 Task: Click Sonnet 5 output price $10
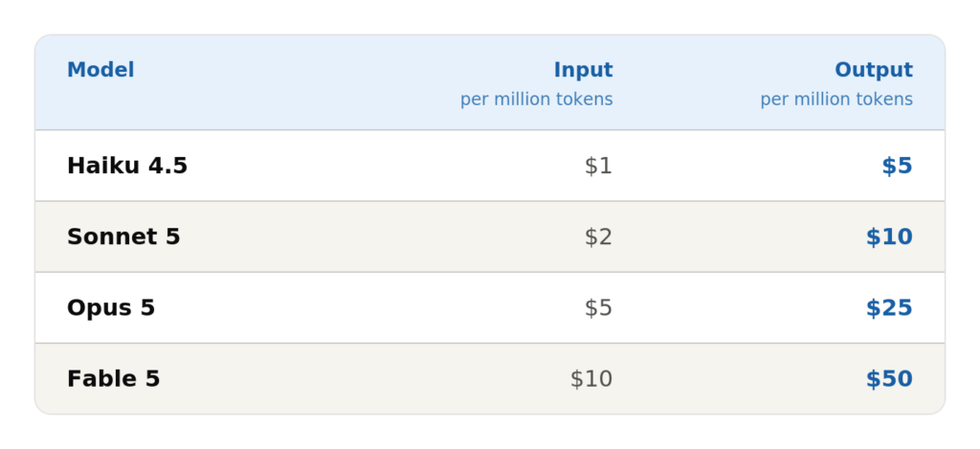889,237
